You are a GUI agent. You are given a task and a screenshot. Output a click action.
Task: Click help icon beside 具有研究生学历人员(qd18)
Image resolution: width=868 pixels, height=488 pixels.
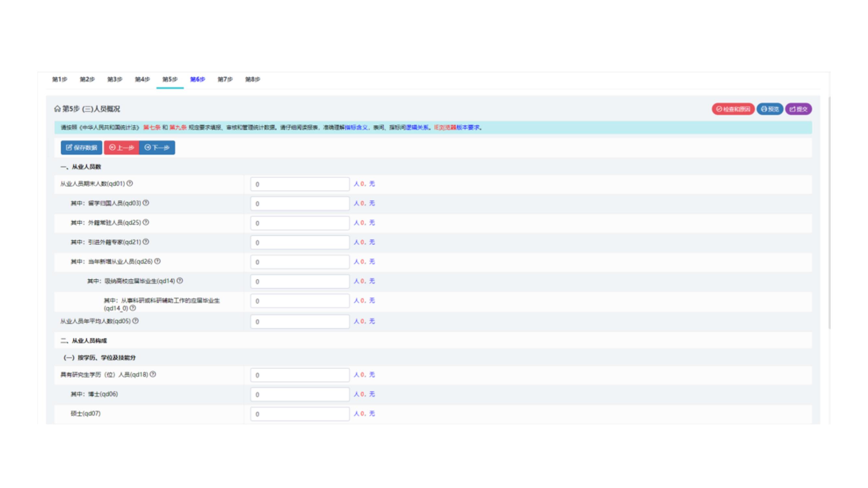tap(153, 374)
